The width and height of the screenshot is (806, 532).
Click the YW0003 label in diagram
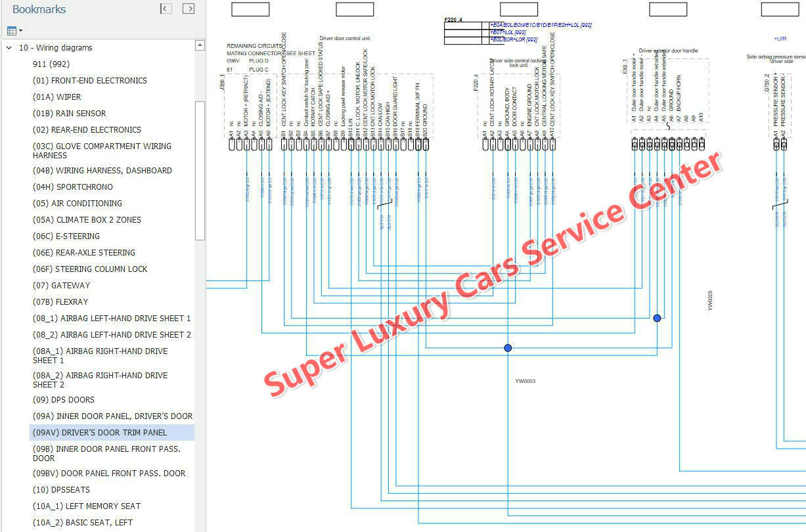[x=525, y=381]
